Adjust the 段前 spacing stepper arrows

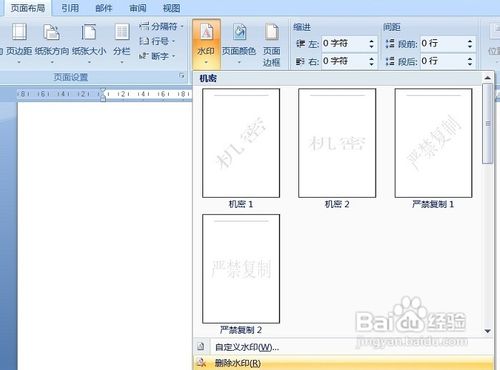pos(470,44)
